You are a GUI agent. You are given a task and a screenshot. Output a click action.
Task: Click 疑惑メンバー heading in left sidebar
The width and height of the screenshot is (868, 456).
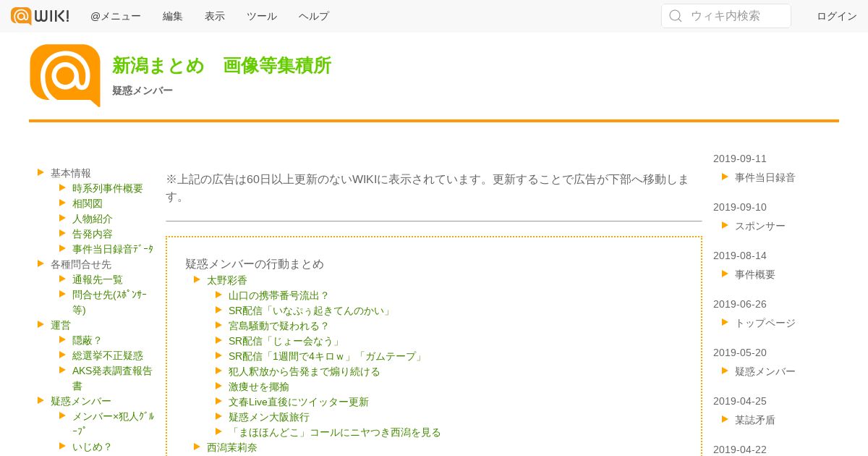[x=81, y=401]
